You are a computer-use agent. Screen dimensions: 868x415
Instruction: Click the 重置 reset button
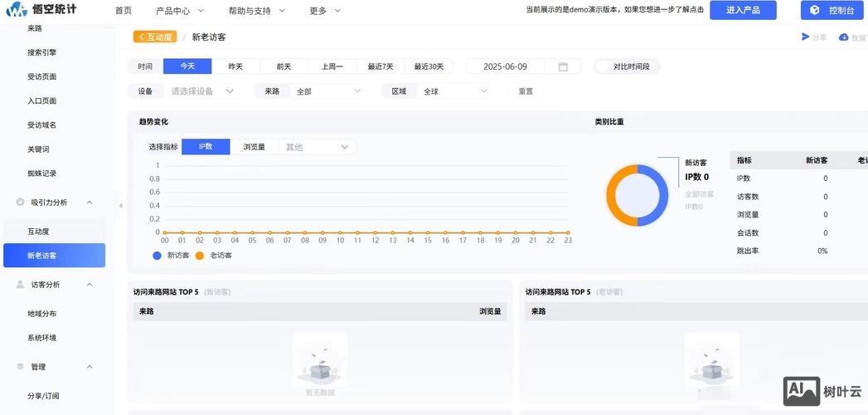pos(526,91)
